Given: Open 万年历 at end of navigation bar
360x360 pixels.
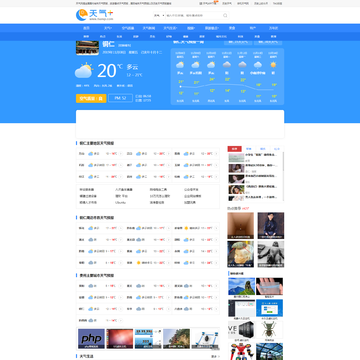Looking at the screenshot, I should click(x=273, y=28).
